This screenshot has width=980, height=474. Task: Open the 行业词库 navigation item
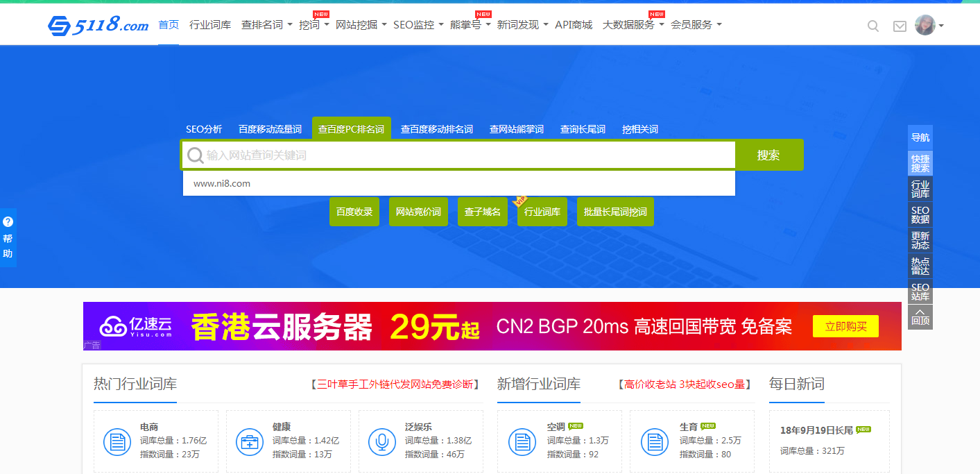(210, 25)
